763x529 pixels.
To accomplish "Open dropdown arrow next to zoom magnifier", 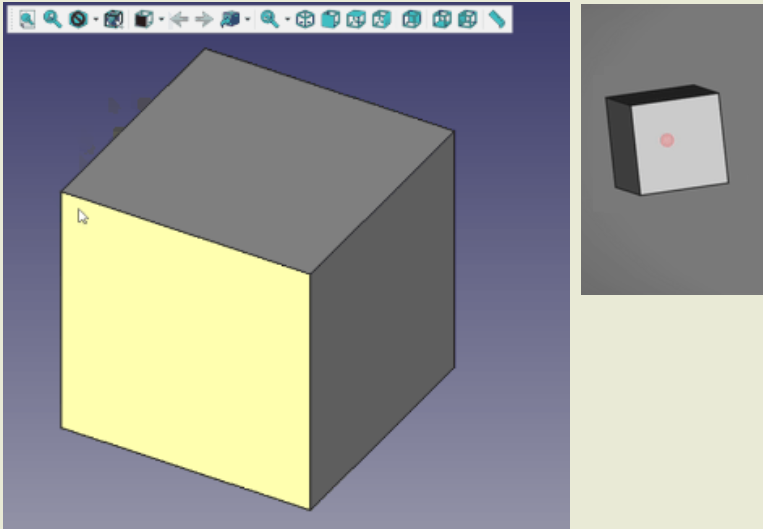I will click(287, 19).
